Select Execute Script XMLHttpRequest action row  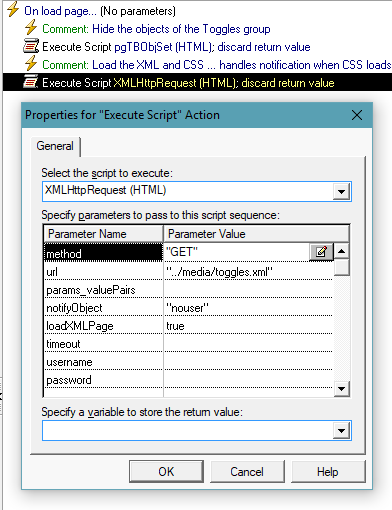pyautogui.click(x=197, y=82)
